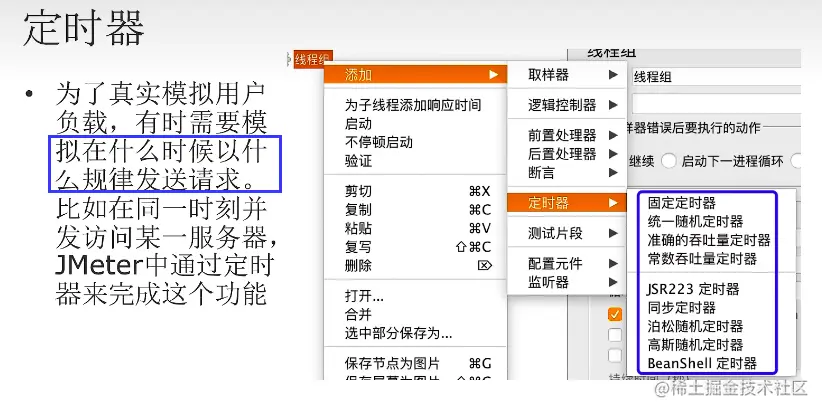822x412 pixels.
Task: Expand the 配置元件 submenu
Action: click(567, 264)
